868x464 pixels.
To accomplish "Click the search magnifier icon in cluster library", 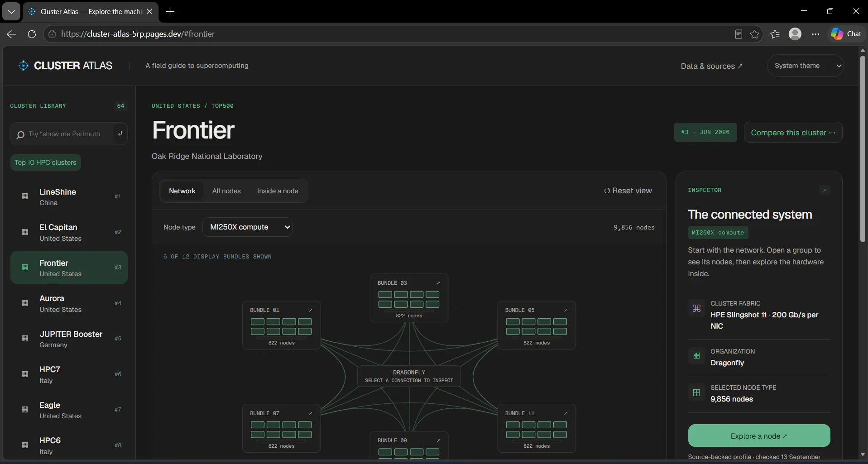I will [20, 134].
